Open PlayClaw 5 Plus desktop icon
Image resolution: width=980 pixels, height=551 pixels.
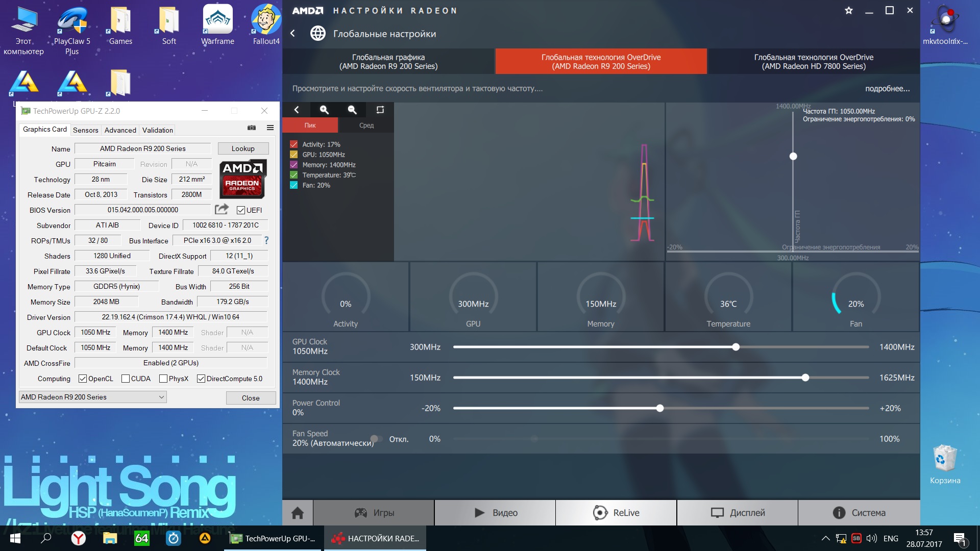pyautogui.click(x=72, y=30)
